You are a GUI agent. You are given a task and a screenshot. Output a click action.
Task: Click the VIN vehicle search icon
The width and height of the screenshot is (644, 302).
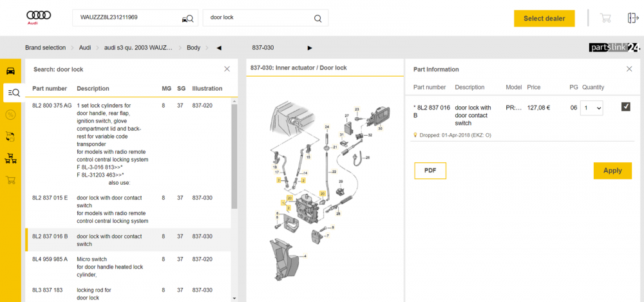(187, 18)
